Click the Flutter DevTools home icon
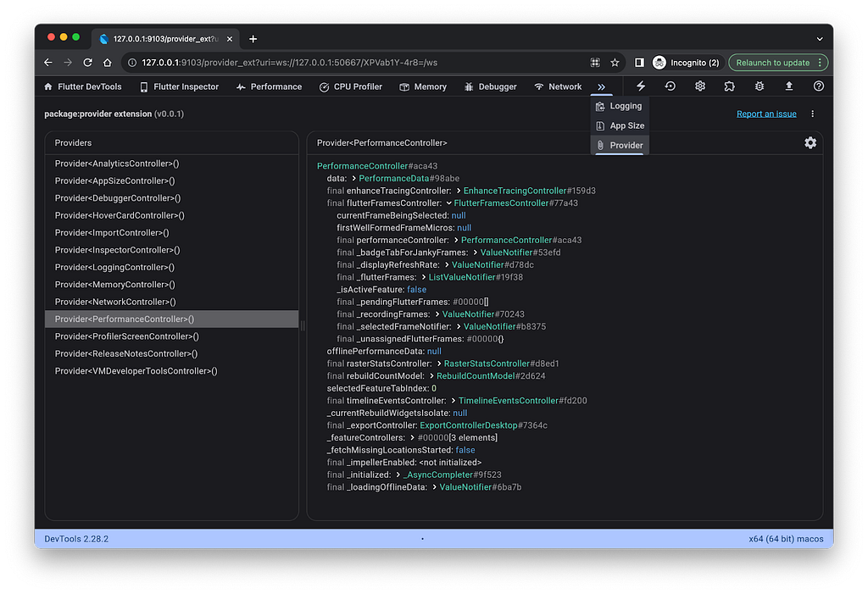The width and height of the screenshot is (868, 594). 48,86
